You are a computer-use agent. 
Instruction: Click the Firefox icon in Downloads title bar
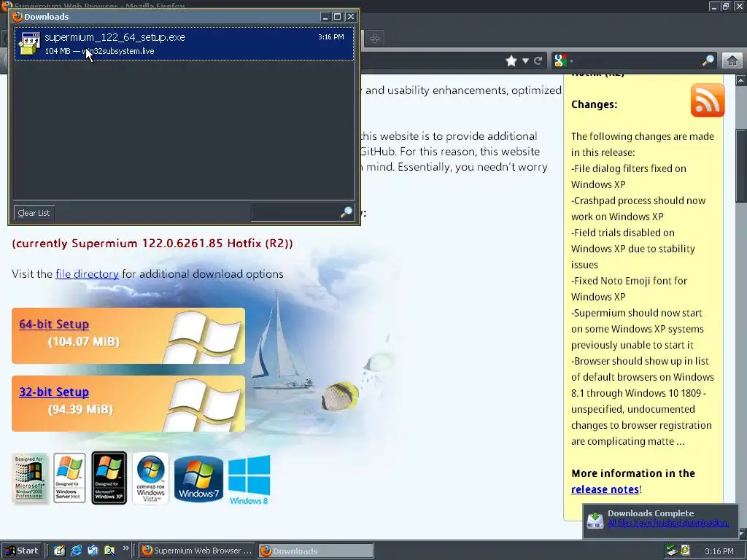tap(18, 17)
